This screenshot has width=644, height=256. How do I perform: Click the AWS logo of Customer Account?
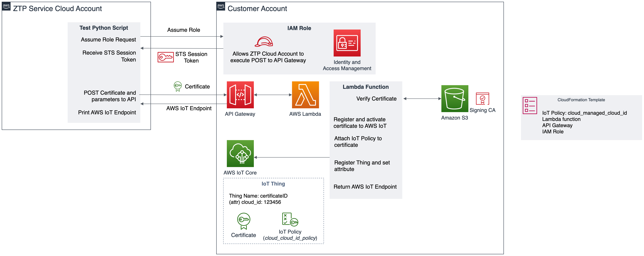(220, 6)
